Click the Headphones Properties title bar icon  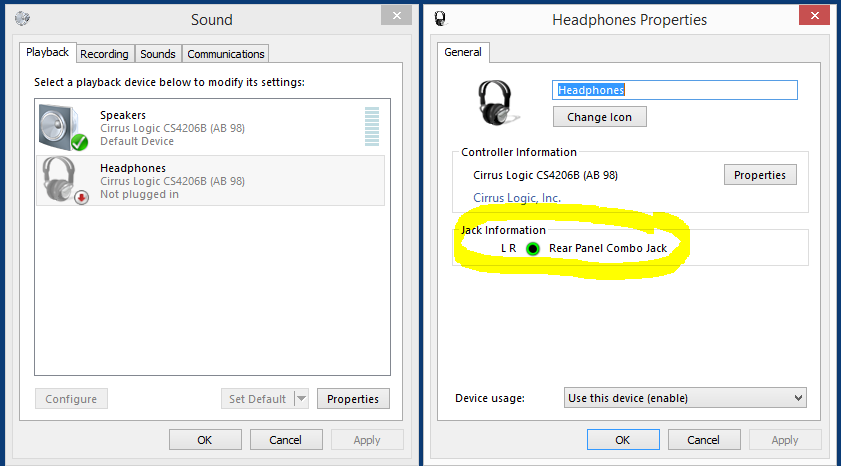(441, 19)
